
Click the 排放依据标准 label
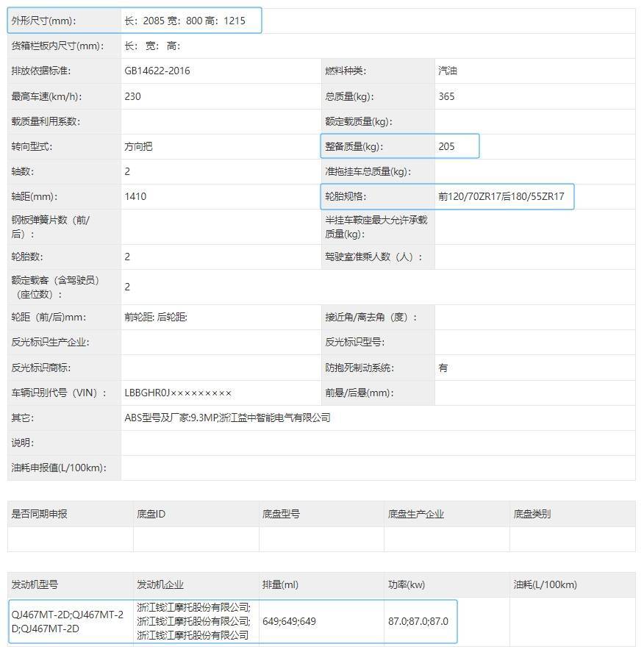point(41,71)
